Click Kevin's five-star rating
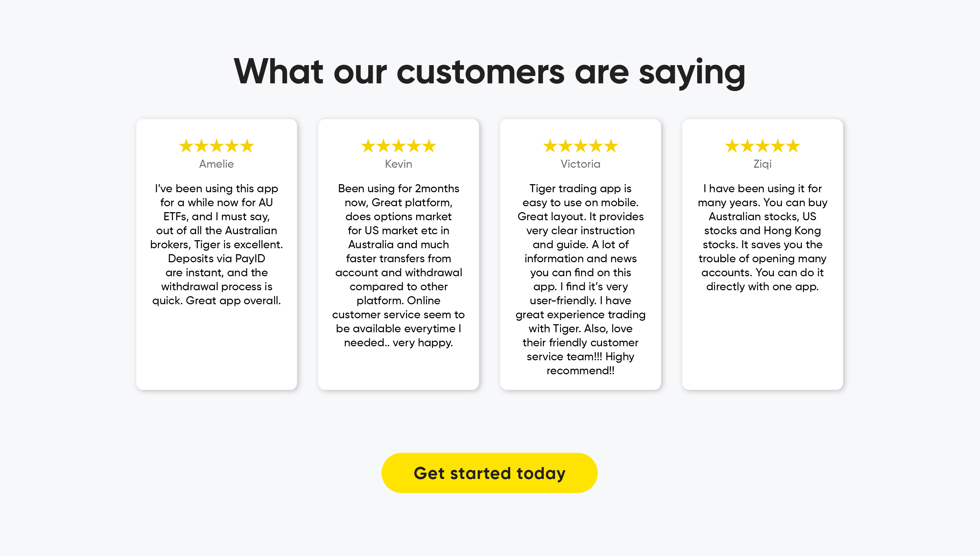 [398, 146]
